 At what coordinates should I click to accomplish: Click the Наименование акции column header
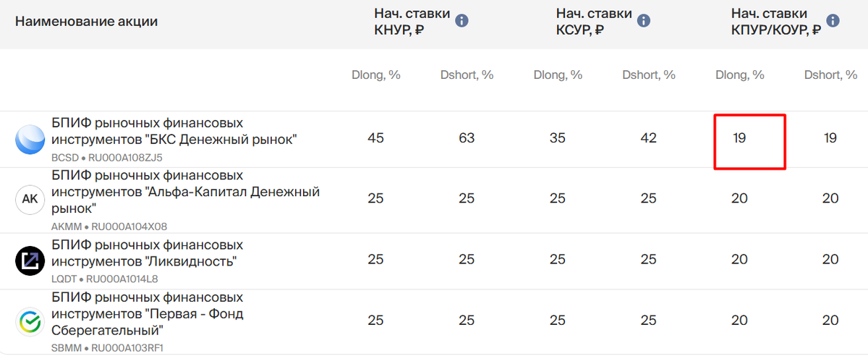86,22
